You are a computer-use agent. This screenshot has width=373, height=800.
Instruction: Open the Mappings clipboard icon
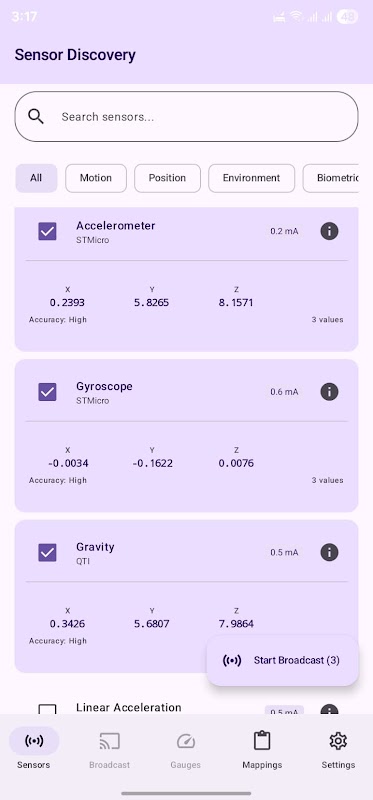coord(262,740)
